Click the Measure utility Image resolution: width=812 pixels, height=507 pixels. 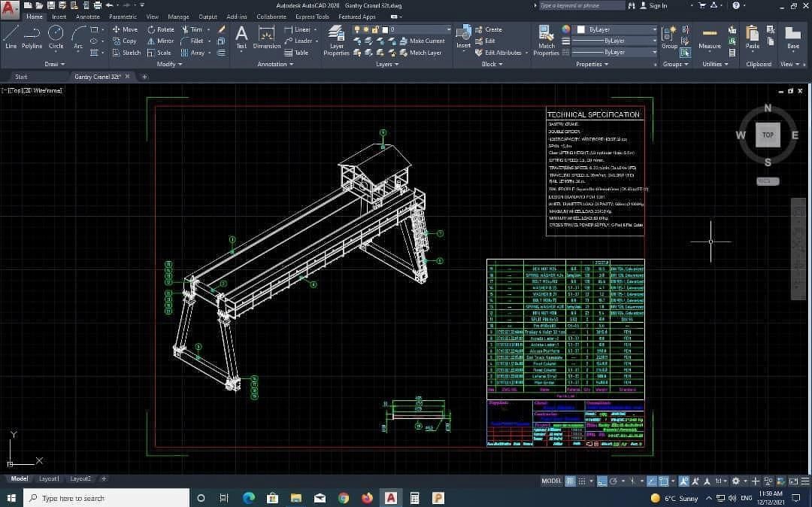tap(710, 38)
